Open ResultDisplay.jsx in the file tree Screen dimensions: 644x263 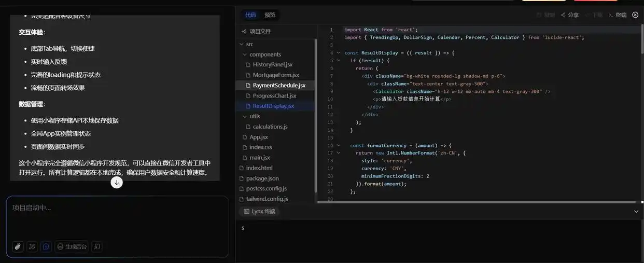(273, 106)
